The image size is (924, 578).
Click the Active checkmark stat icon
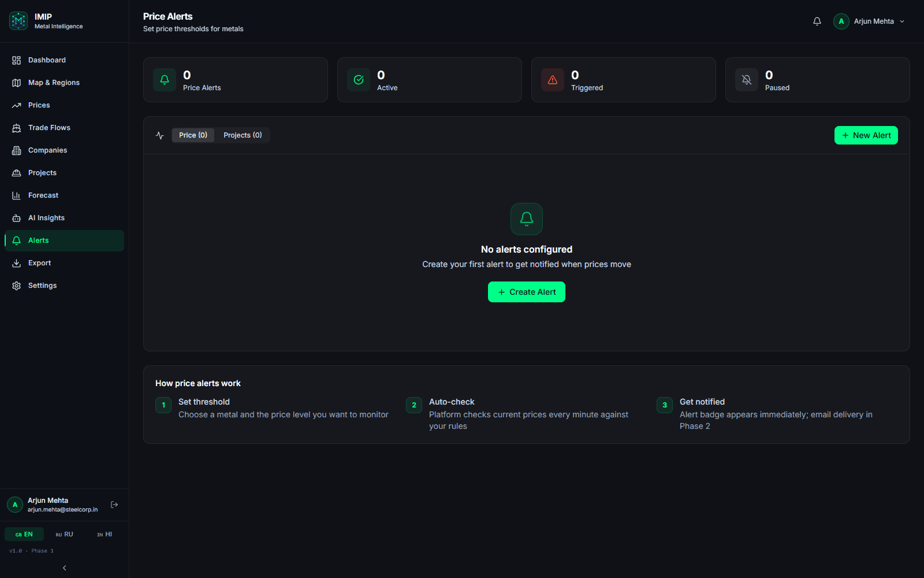(x=359, y=80)
